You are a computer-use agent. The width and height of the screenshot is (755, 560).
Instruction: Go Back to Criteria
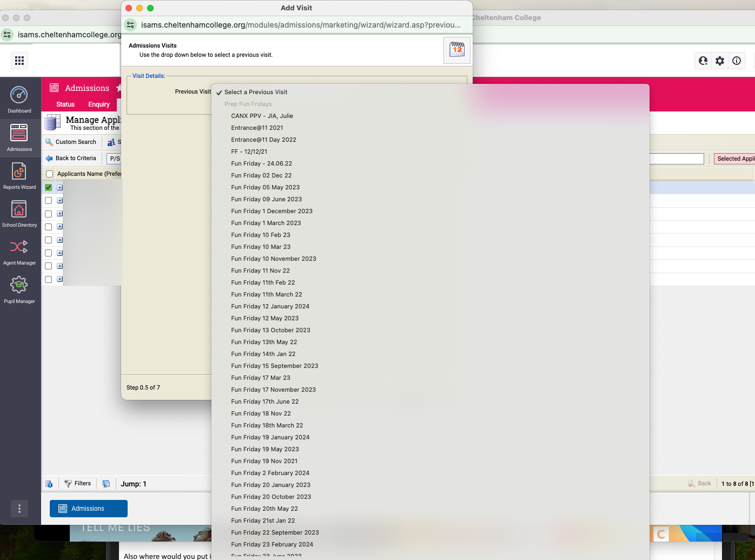71,158
